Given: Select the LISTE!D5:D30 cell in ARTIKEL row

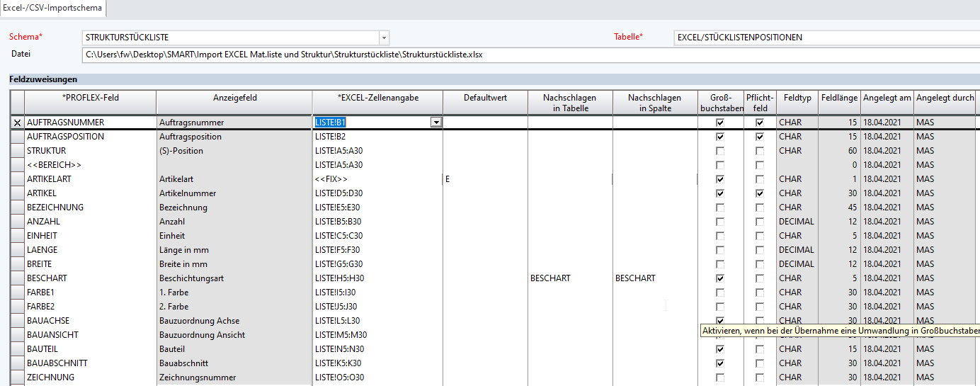Looking at the screenshot, I should pos(377,193).
